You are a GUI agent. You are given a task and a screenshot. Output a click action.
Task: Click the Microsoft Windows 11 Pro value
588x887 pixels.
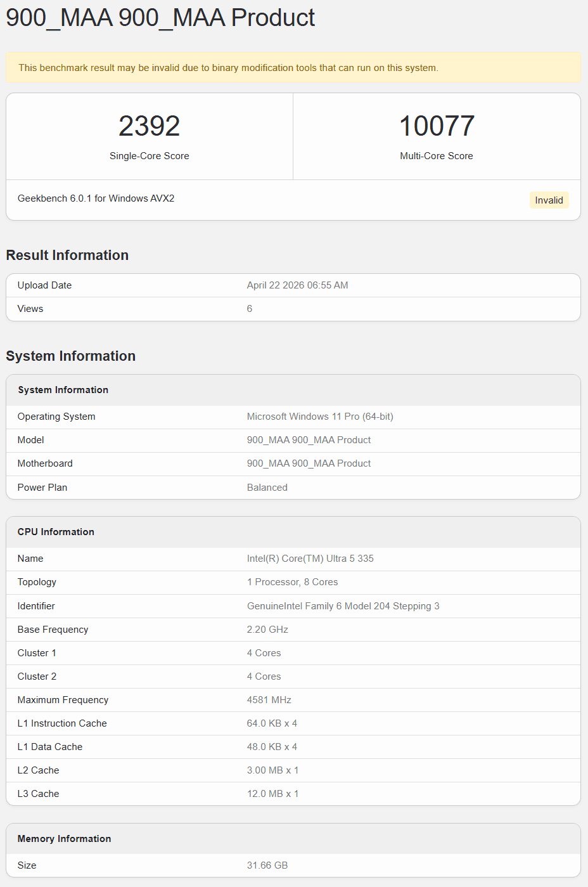pos(320,417)
